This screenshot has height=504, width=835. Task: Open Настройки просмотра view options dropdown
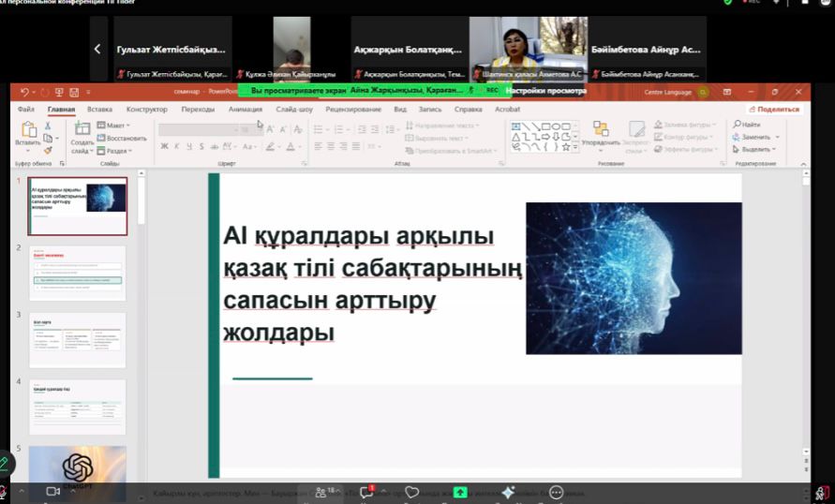click(545, 91)
